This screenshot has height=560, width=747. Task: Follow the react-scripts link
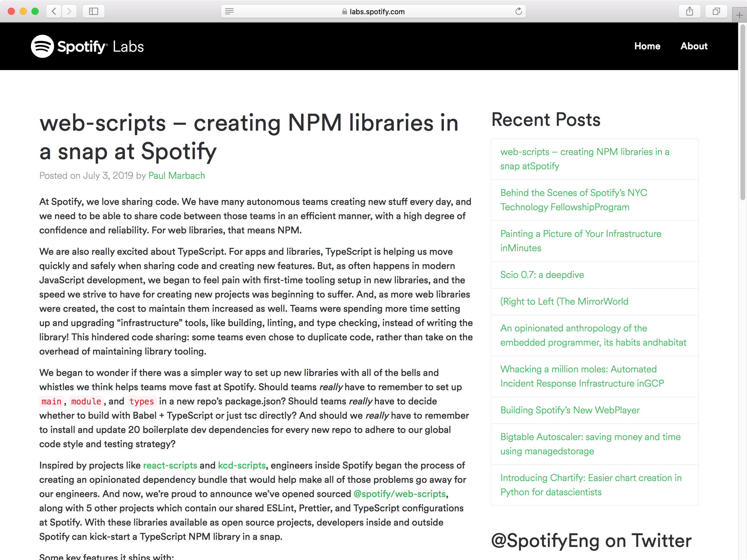(x=170, y=465)
